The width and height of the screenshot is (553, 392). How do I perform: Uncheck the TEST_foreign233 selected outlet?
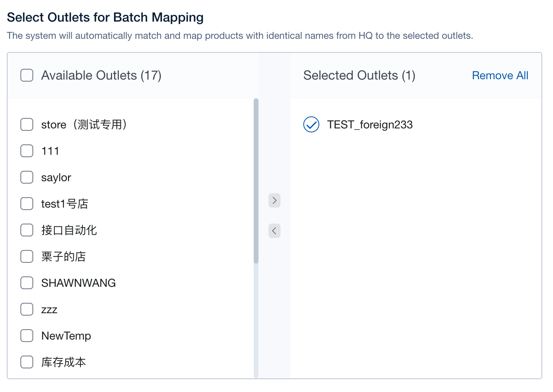coord(311,124)
